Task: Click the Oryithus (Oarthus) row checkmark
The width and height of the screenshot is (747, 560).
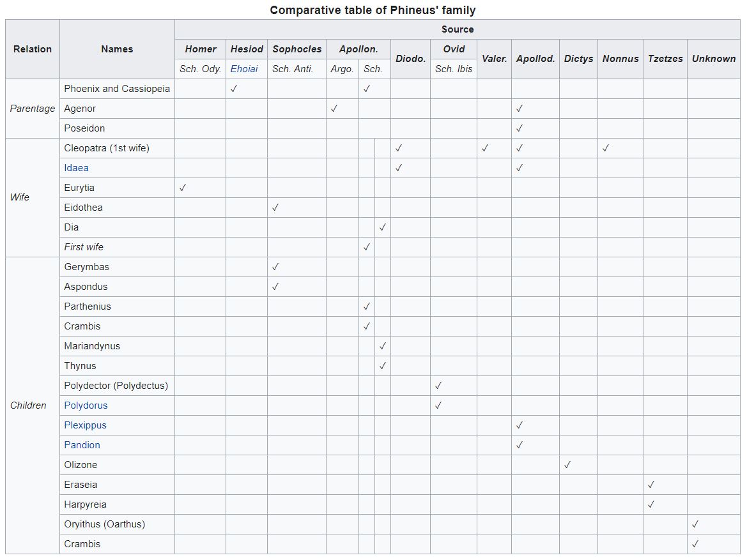Action: 695,524
